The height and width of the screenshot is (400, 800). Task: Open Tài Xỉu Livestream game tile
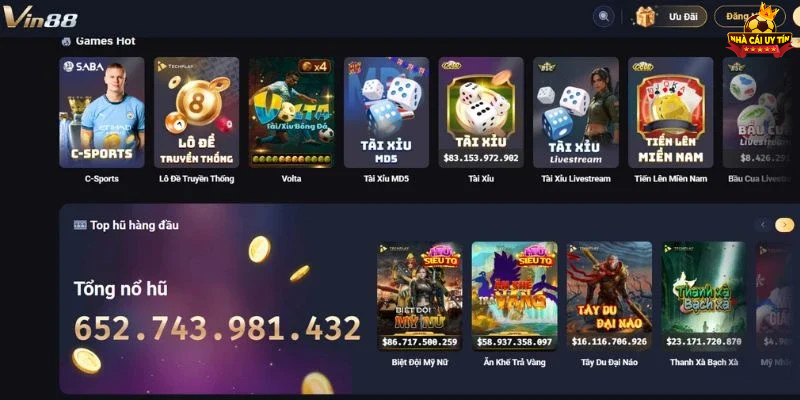(x=576, y=112)
